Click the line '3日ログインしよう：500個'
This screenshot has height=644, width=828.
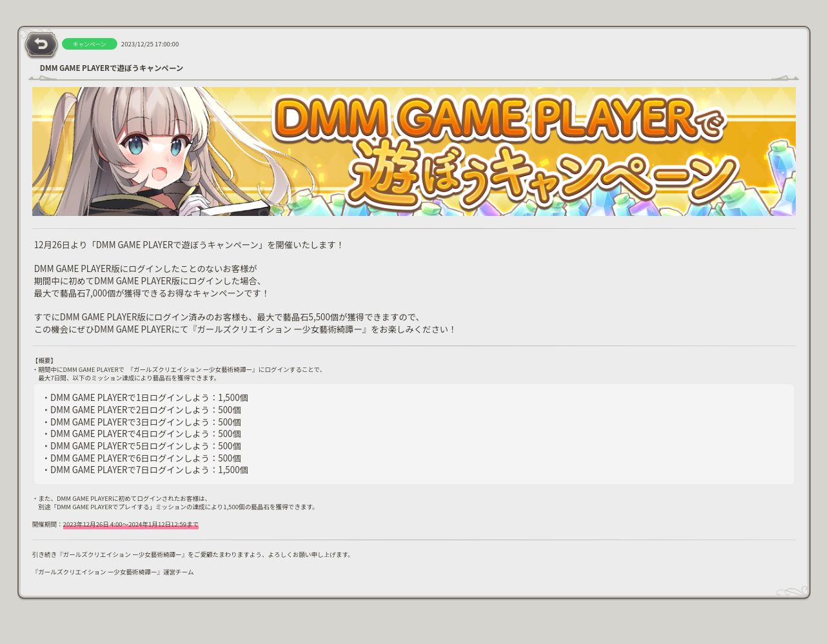click(142, 422)
